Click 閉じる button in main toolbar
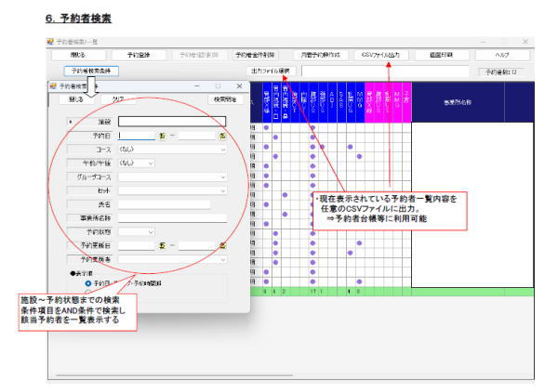The height and width of the screenshot is (392, 558). (x=78, y=55)
